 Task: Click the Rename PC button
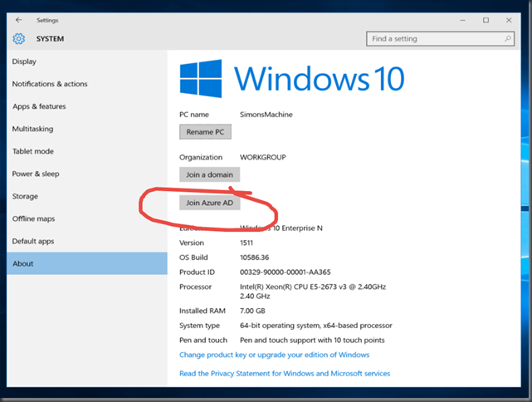coord(205,132)
